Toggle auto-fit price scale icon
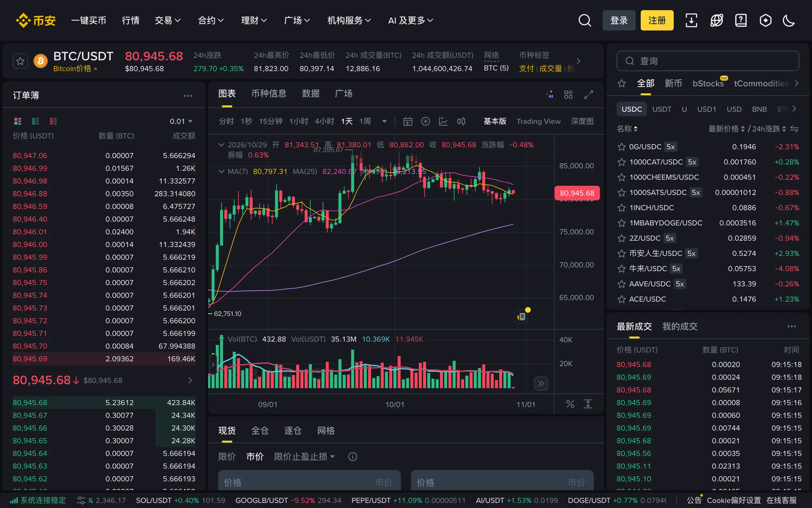The width and height of the screenshot is (812, 508). pos(588,404)
